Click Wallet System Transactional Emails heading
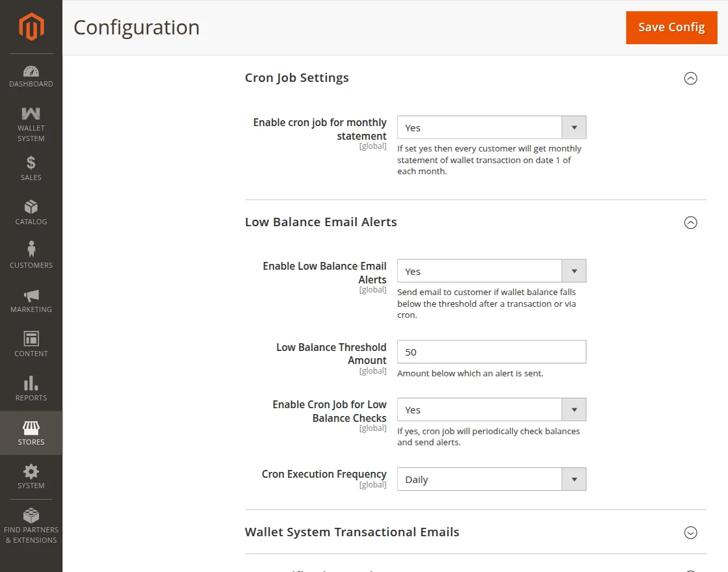Screen dimensions: 728x572 [x=352, y=532]
